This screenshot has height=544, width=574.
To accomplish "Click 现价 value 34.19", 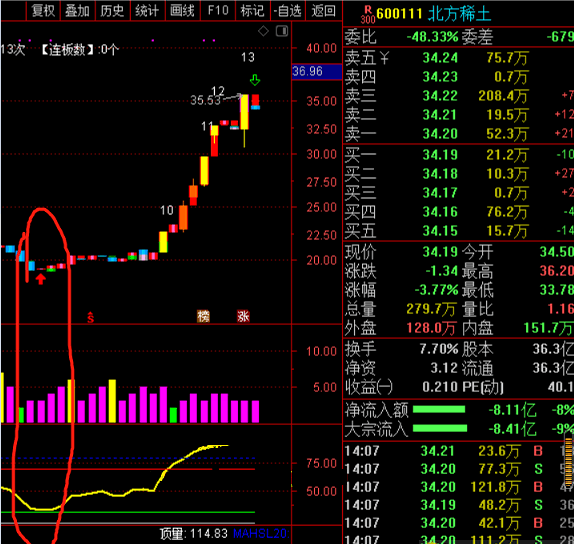I will click(440, 252).
